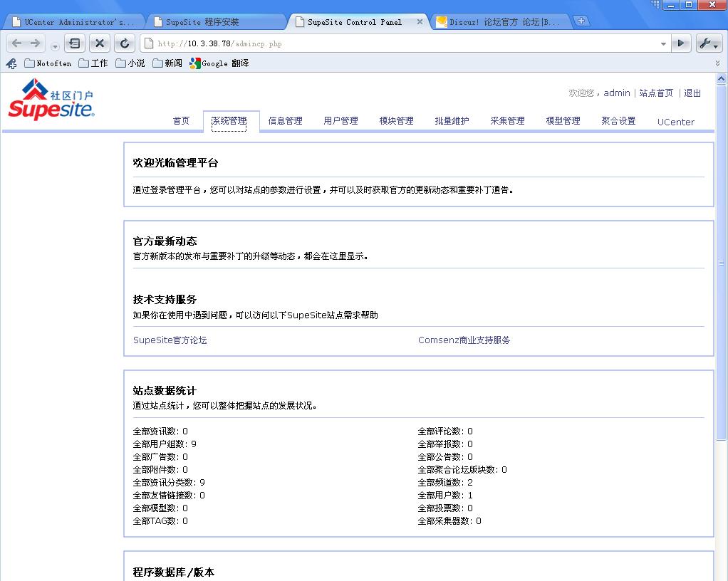Screen dimensions: 728x581
Task: Open the navigation history dropdown arrow
Action: pyautogui.click(x=56, y=46)
